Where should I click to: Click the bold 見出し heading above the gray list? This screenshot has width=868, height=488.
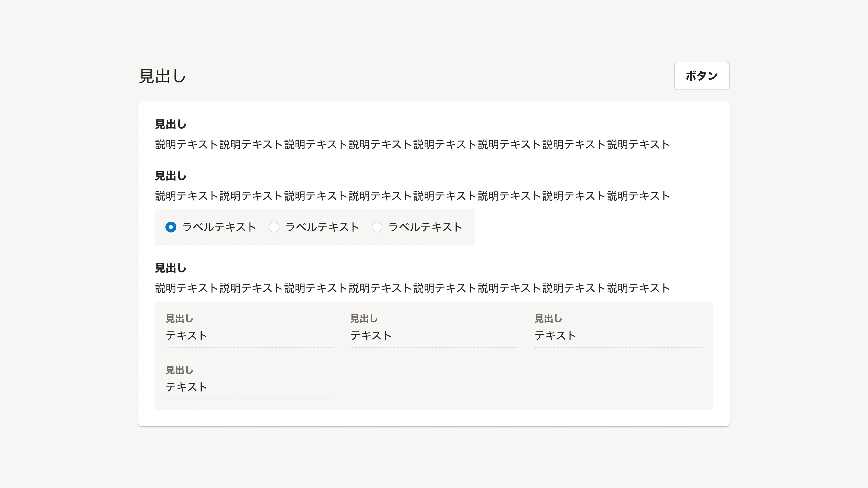[x=170, y=268]
